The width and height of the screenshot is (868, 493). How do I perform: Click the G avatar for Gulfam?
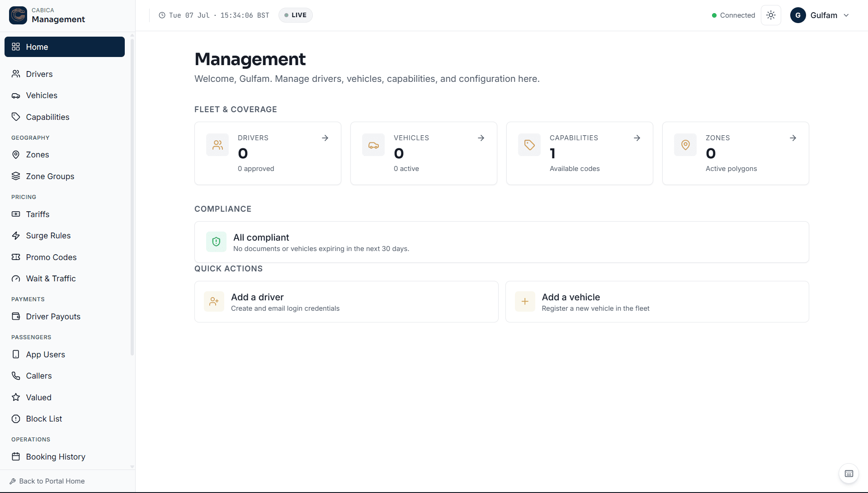[x=798, y=15]
